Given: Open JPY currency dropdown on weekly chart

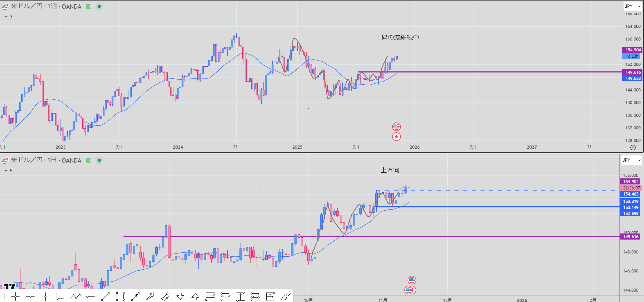Looking at the screenshot, I should (x=632, y=6).
